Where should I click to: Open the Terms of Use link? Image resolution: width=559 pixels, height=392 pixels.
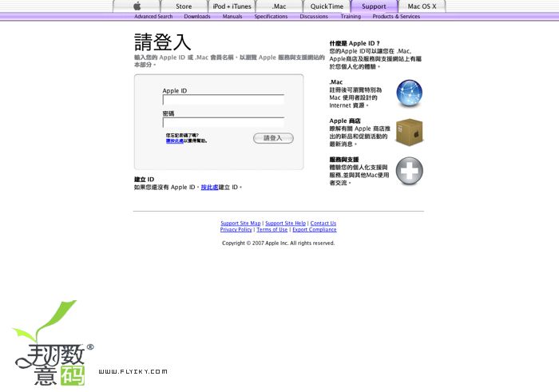[x=272, y=229]
